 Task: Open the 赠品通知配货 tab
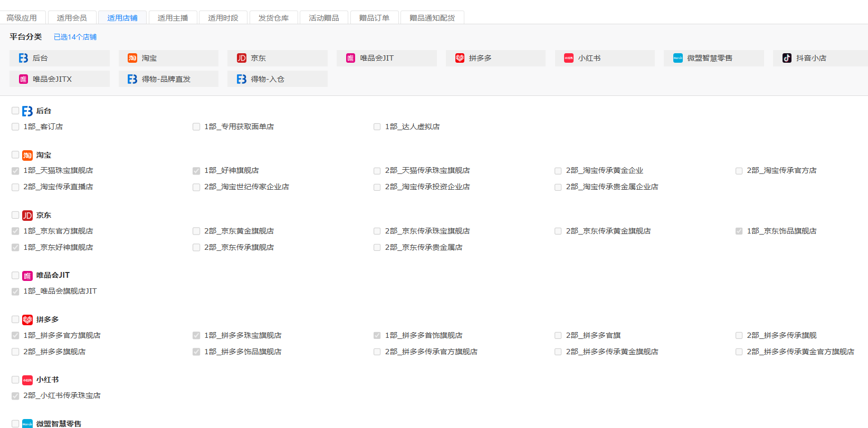pos(432,17)
